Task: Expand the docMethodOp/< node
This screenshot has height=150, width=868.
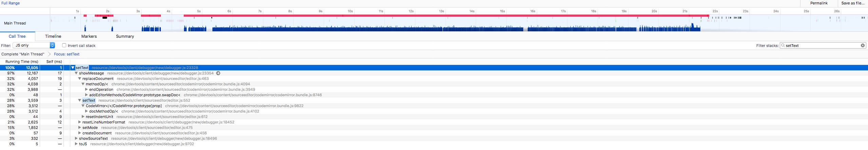Action: coord(87,111)
